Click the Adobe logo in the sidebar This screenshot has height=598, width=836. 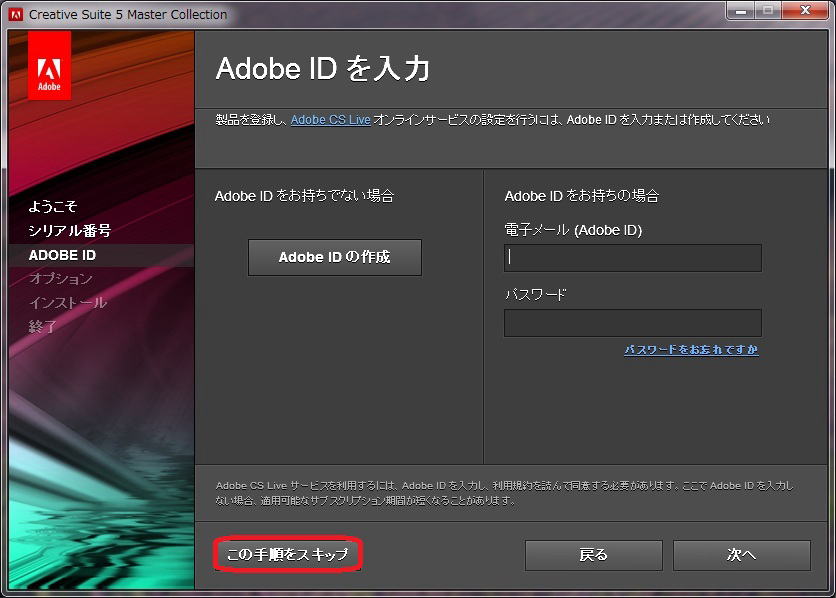point(49,65)
